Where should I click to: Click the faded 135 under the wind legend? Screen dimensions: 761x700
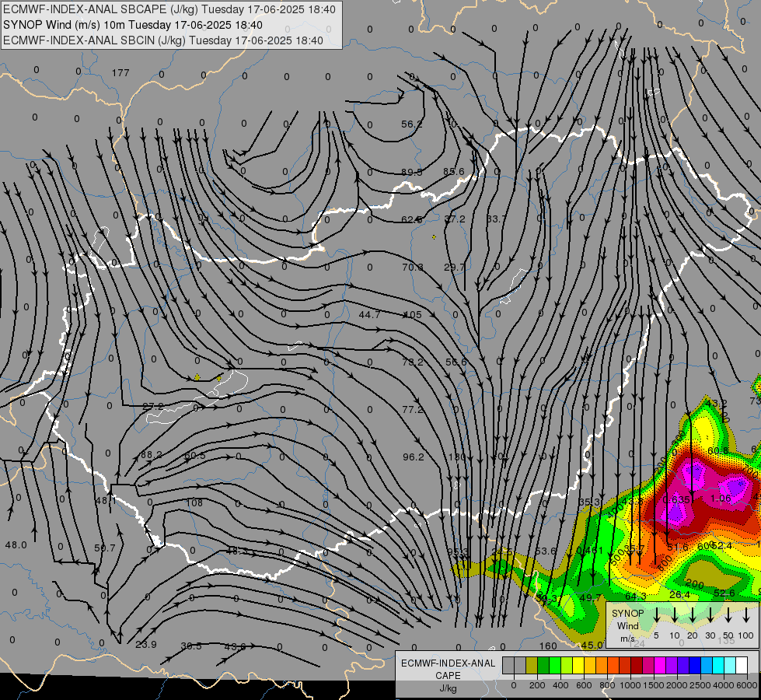(726, 641)
